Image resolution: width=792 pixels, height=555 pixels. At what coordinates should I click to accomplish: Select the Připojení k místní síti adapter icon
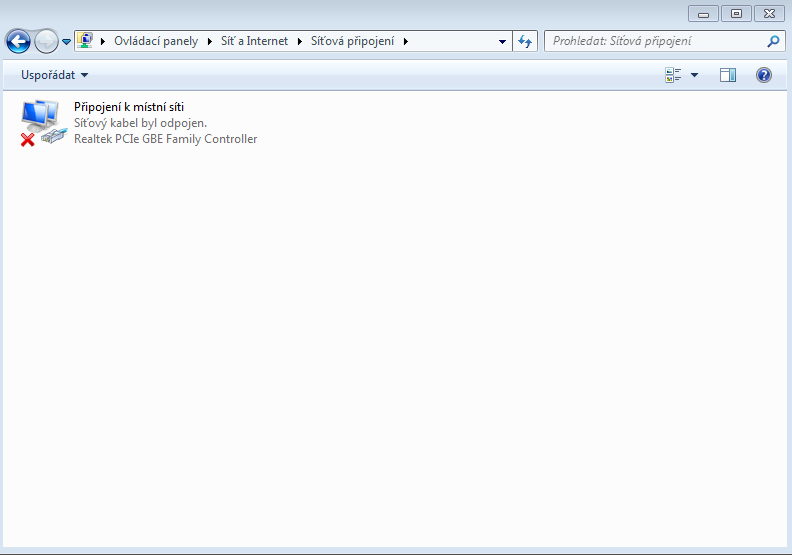point(43,123)
